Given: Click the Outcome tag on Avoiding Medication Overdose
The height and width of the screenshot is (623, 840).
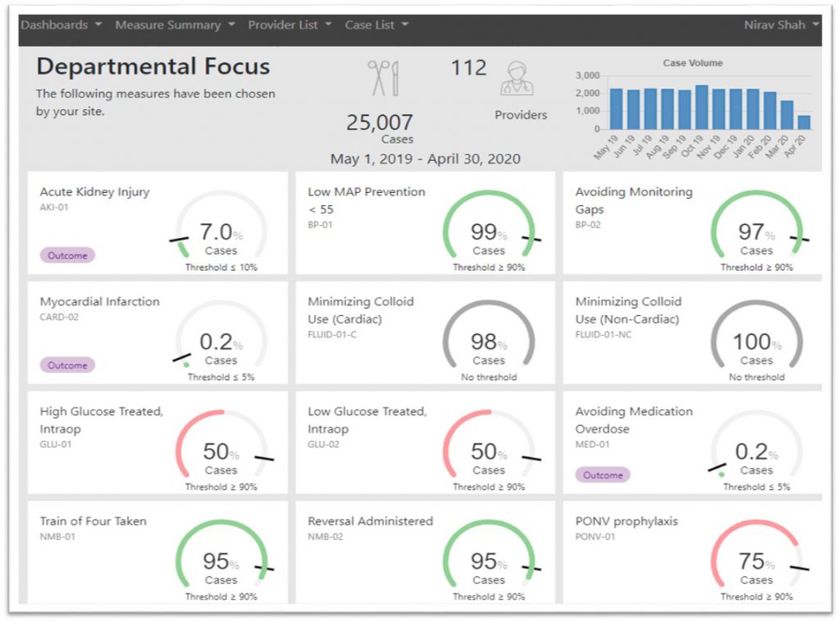Looking at the screenshot, I should pos(603,475).
